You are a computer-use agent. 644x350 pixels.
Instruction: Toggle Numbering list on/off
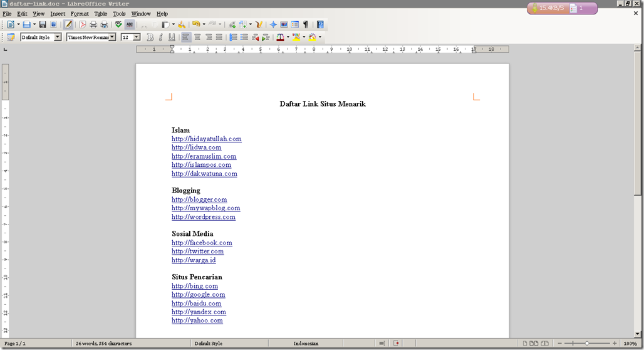[233, 38]
